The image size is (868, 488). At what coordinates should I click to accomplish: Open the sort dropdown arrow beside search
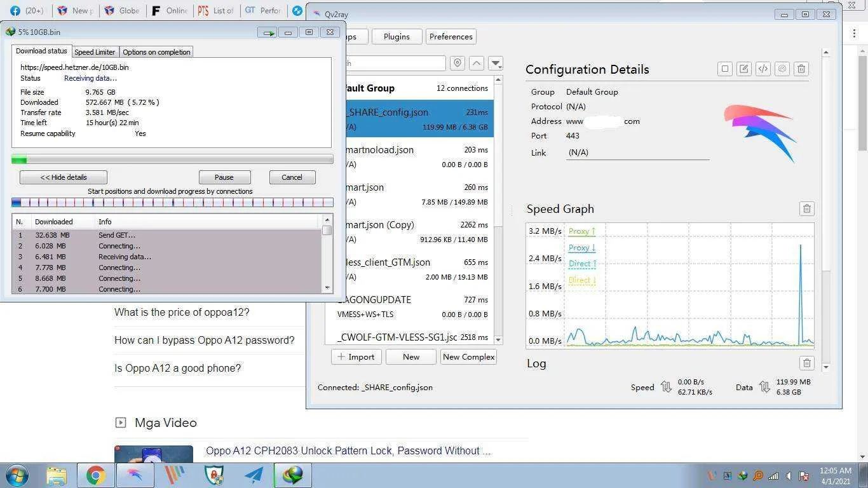tap(496, 63)
